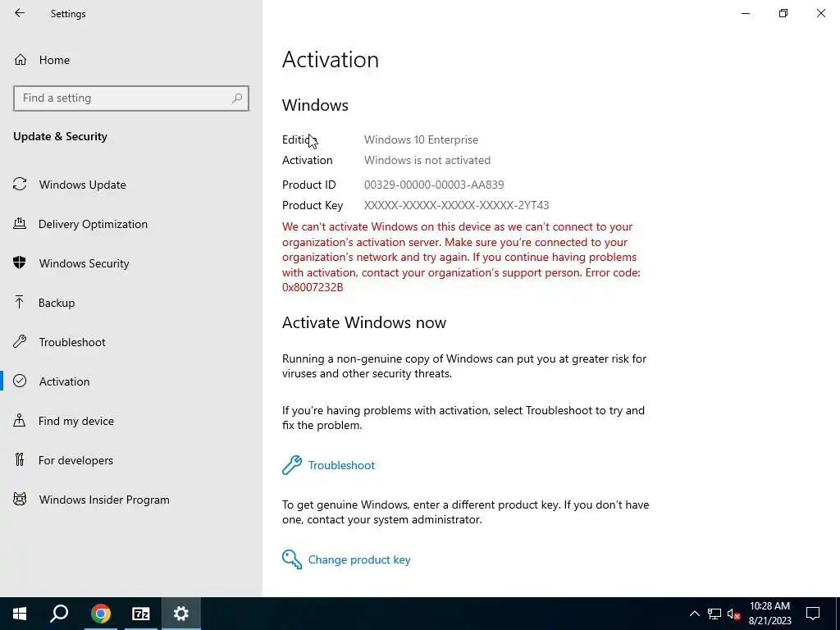
Task: Click the blue wrench icon beside Troubleshoot
Action: pyautogui.click(x=292, y=465)
